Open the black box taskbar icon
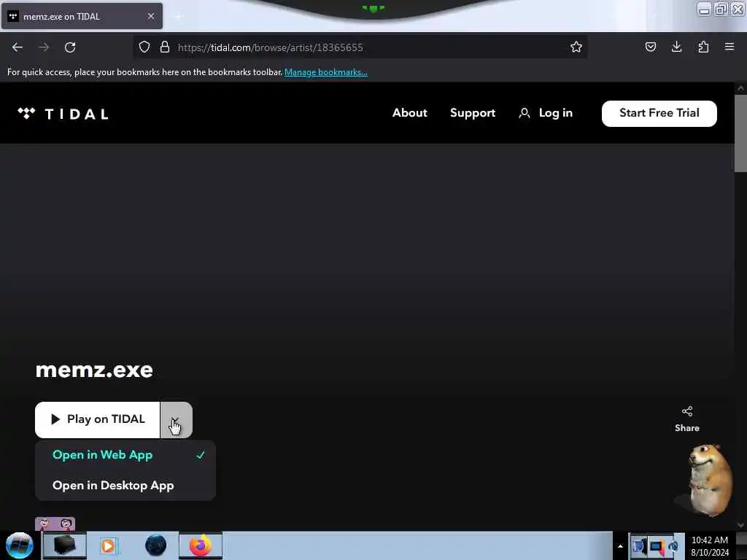Viewport: 747px width, 560px height. 65,545
